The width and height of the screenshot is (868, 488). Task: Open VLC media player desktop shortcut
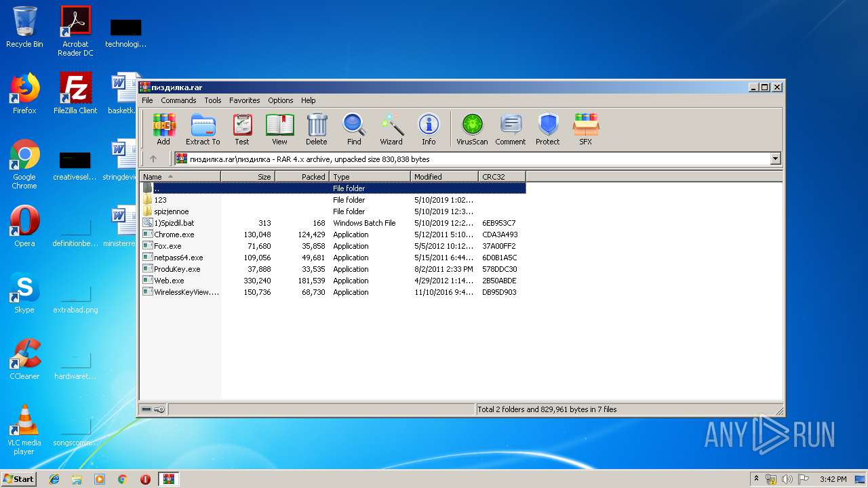click(24, 430)
